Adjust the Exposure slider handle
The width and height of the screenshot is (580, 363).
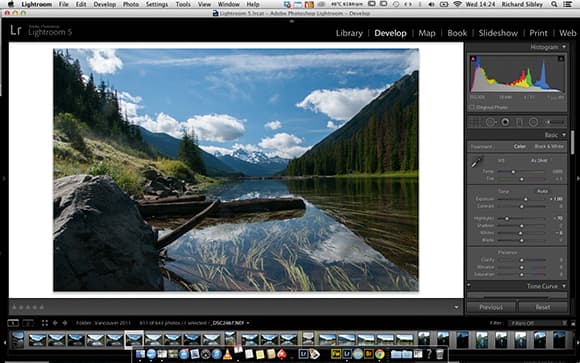click(526, 199)
